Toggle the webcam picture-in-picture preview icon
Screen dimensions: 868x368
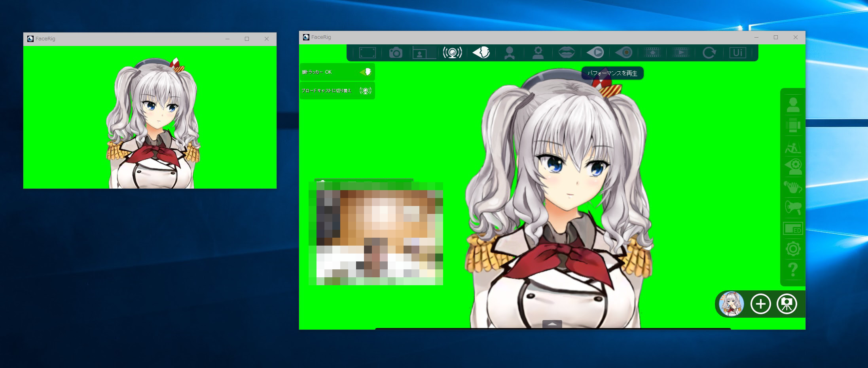click(424, 53)
